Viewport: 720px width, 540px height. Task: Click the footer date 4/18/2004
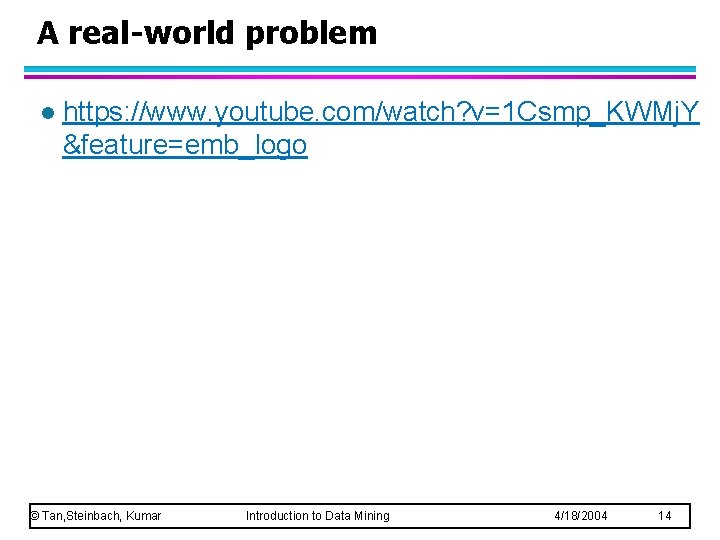click(x=580, y=516)
